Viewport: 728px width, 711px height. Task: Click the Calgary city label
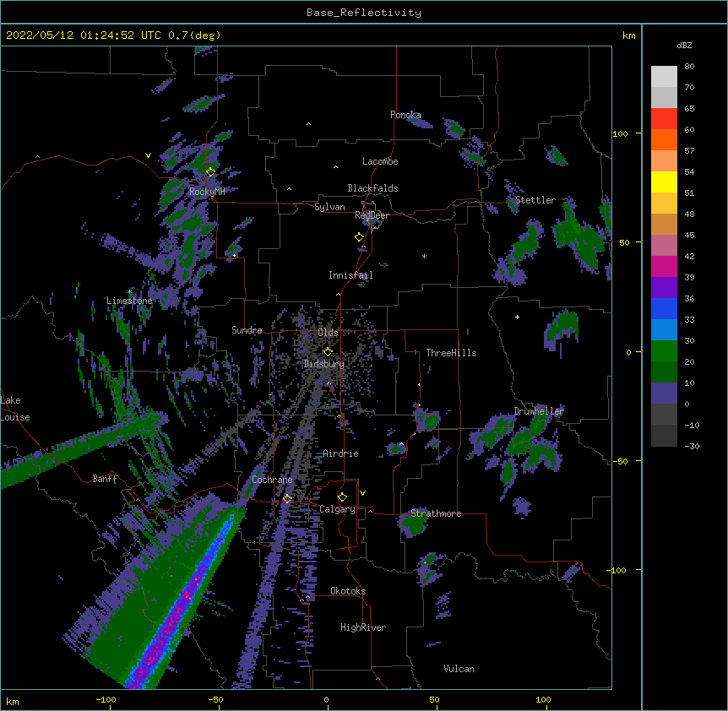click(x=337, y=509)
